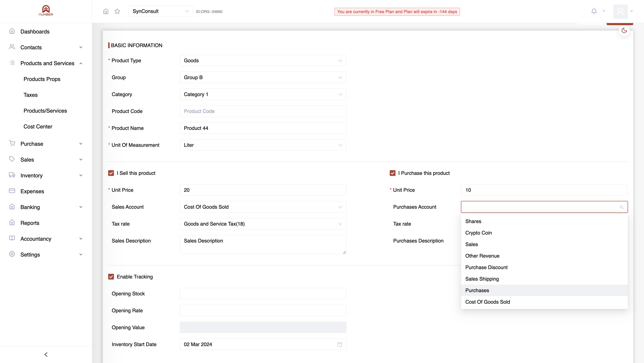Uncheck I Sell this product

coord(111,173)
